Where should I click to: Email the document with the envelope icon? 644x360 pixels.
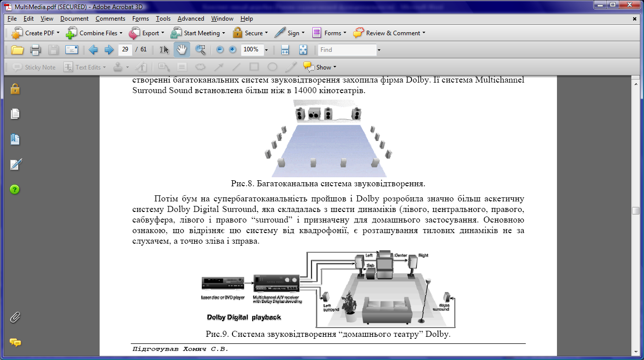tap(71, 49)
